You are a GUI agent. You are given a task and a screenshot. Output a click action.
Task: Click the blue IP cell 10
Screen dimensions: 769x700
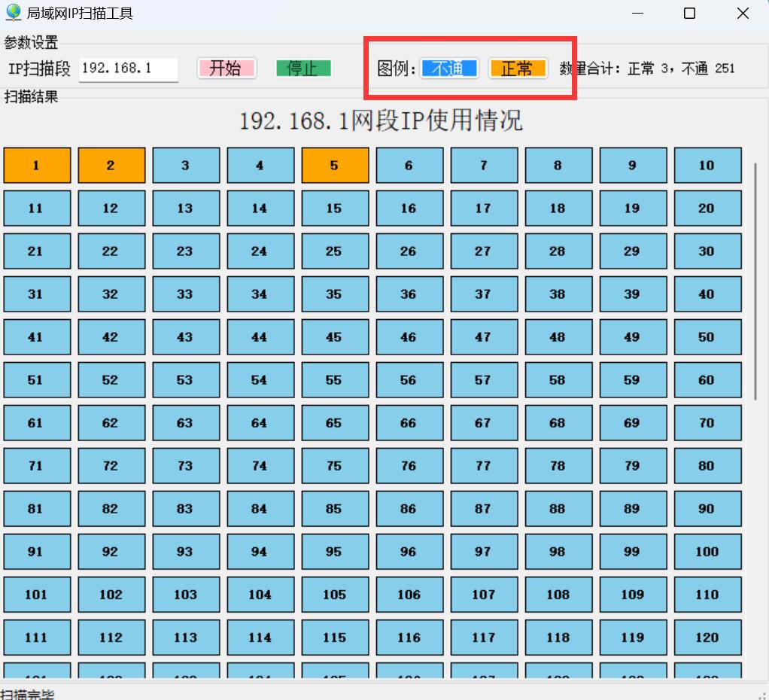(707, 166)
